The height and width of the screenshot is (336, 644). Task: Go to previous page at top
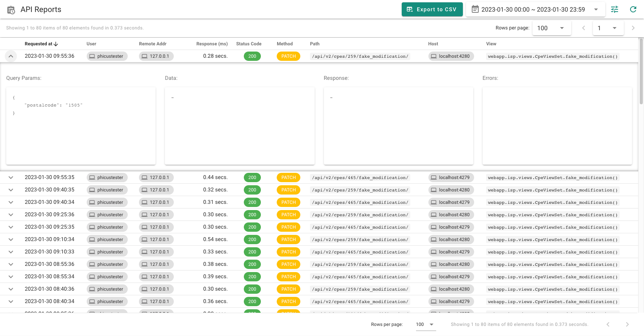click(x=584, y=28)
